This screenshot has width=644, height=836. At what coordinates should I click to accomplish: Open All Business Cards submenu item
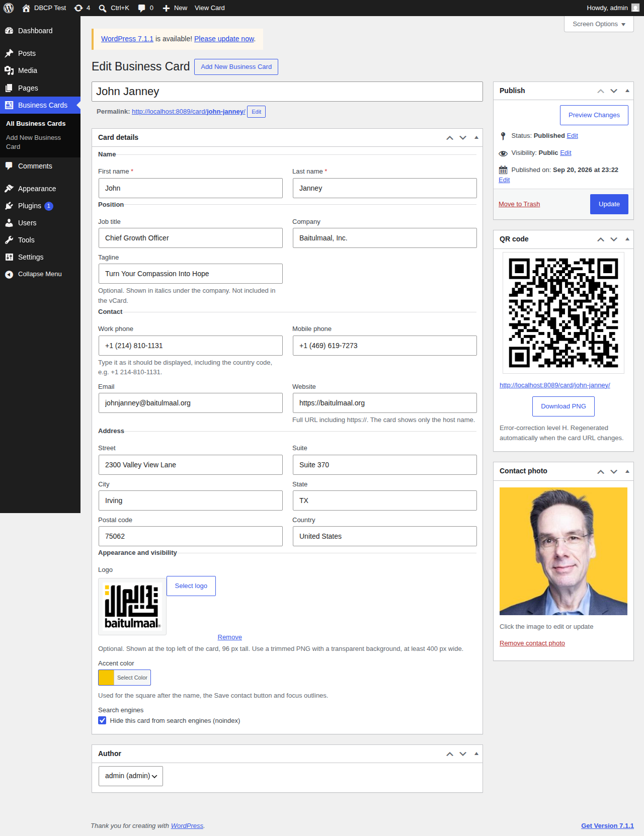36,123
